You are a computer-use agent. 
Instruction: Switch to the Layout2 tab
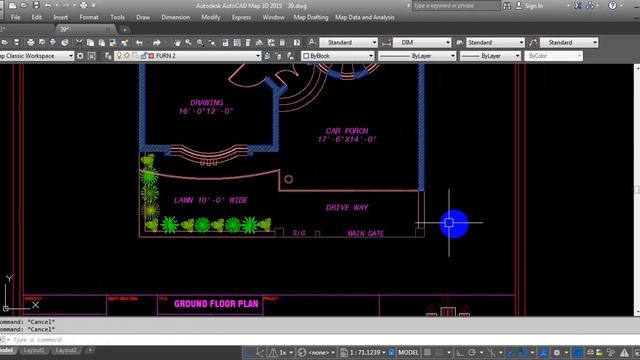pos(66,351)
